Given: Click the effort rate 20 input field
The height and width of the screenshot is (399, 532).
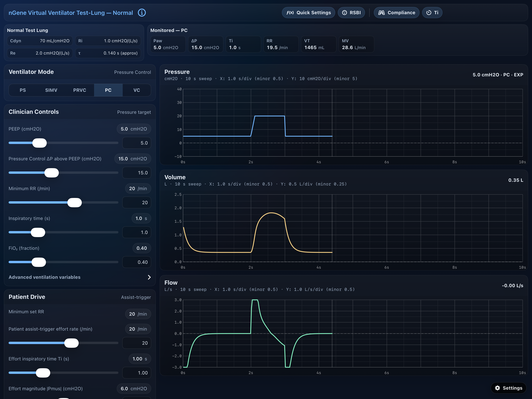Looking at the screenshot, I should click(x=137, y=343).
